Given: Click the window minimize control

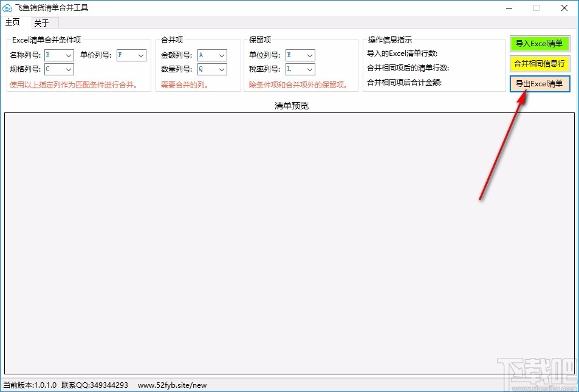Looking at the screenshot, I should (509, 8).
